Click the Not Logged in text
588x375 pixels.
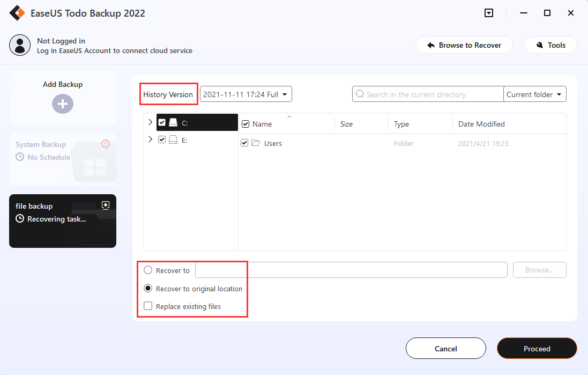pyautogui.click(x=61, y=41)
